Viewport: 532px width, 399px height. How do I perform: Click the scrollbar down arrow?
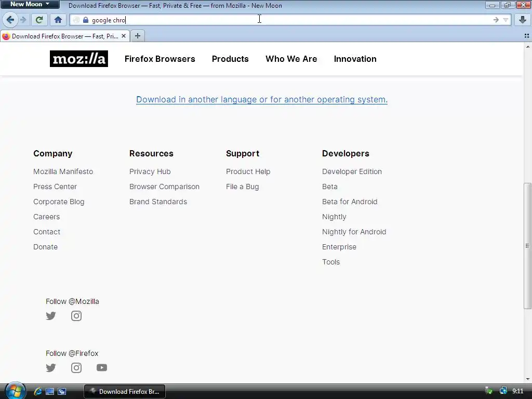pos(528,379)
